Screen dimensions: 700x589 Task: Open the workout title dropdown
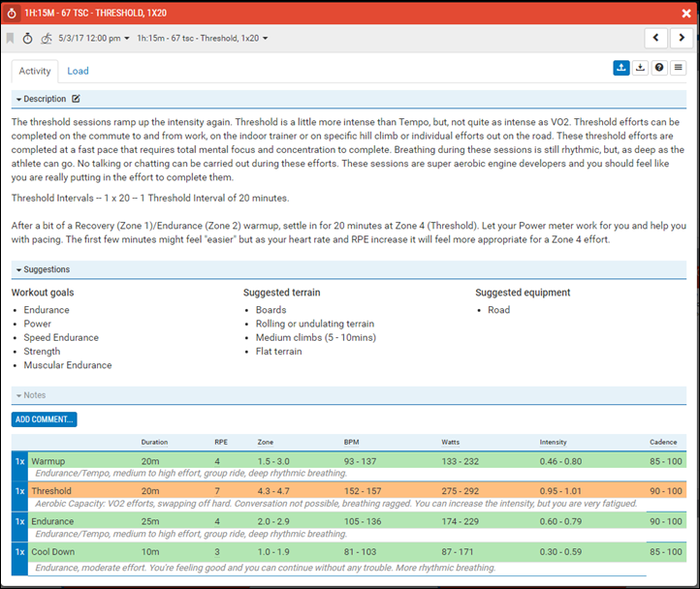[203, 39]
